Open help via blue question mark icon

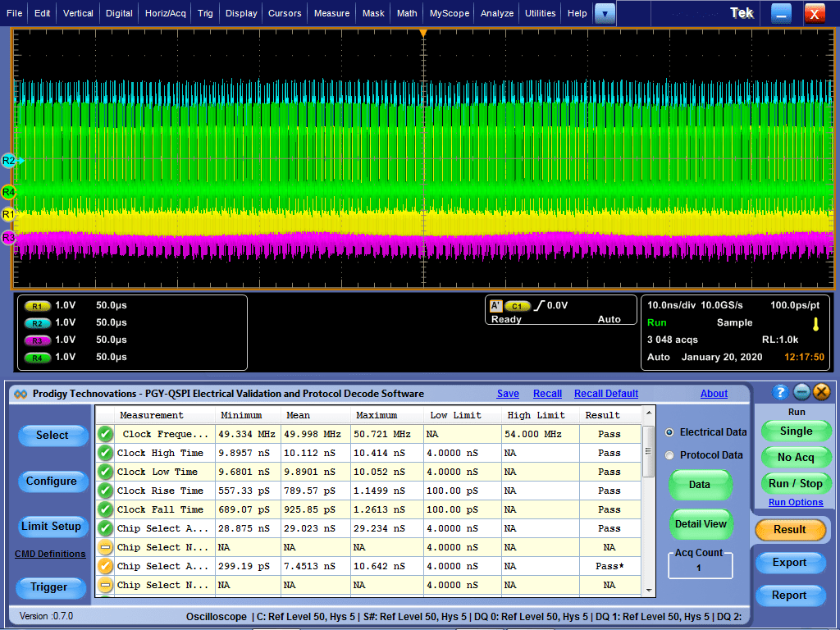coord(780,392)
